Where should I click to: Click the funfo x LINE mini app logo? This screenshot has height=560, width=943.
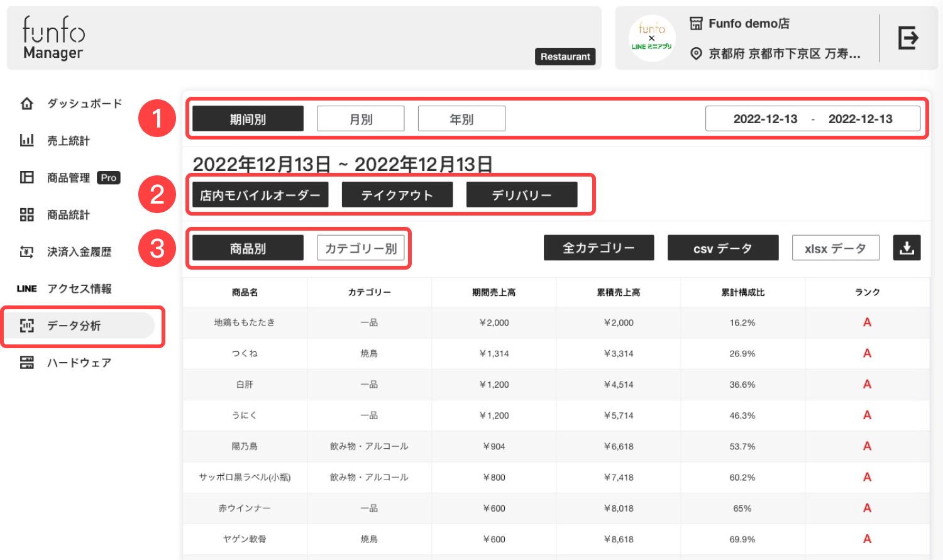(x=652, y=38)
